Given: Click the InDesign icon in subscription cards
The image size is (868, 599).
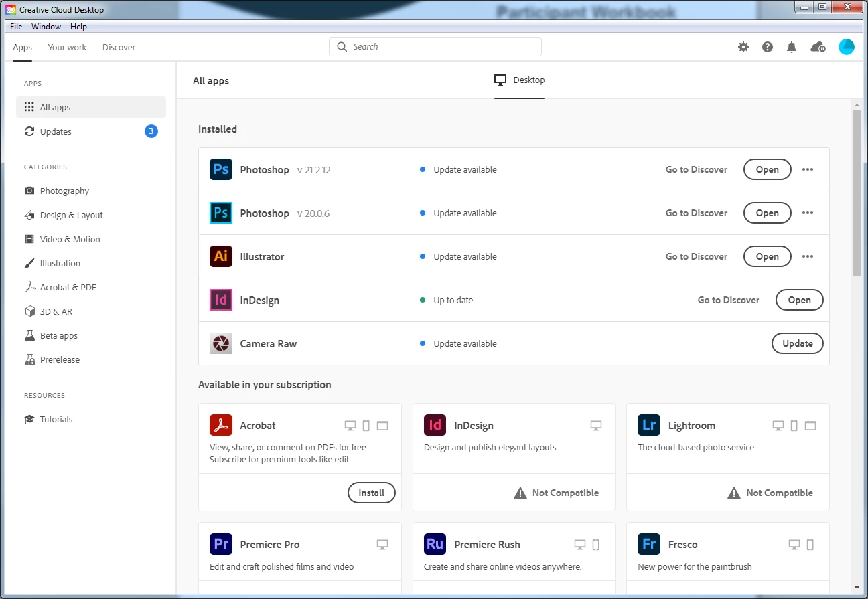Looking at the screenshot, I should (435, 425).
